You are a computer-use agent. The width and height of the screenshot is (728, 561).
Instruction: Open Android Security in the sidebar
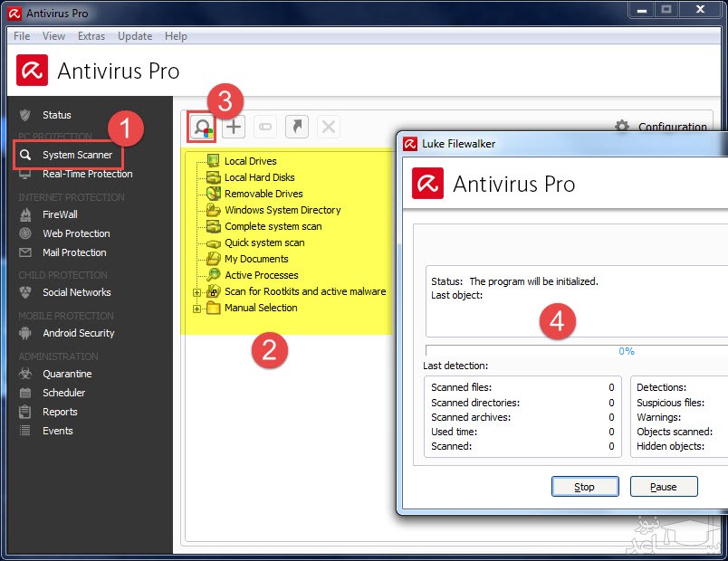click(78, 333)
